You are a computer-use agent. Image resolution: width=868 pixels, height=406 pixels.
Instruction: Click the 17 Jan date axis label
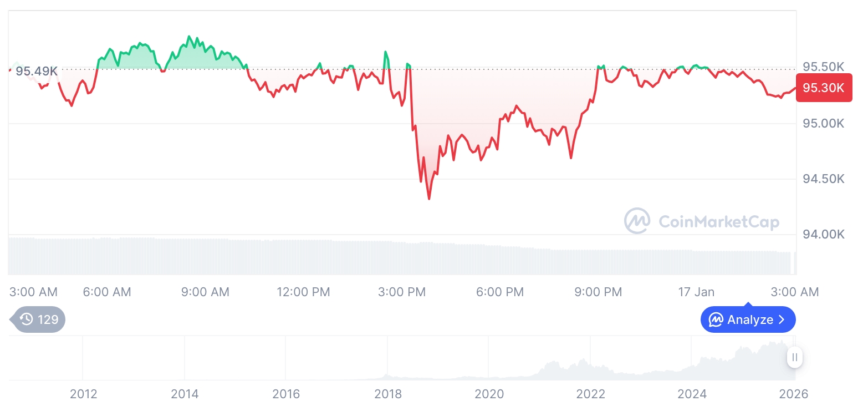[696, 292]
